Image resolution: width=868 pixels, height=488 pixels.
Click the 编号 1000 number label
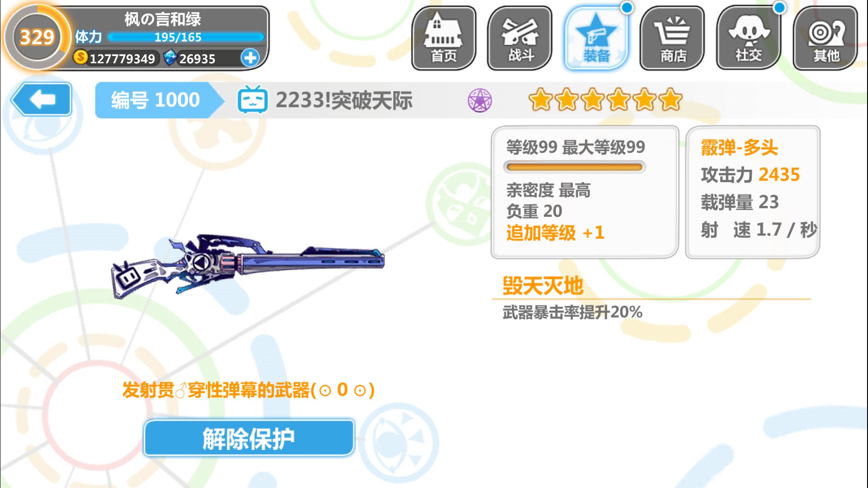point(156,100)
